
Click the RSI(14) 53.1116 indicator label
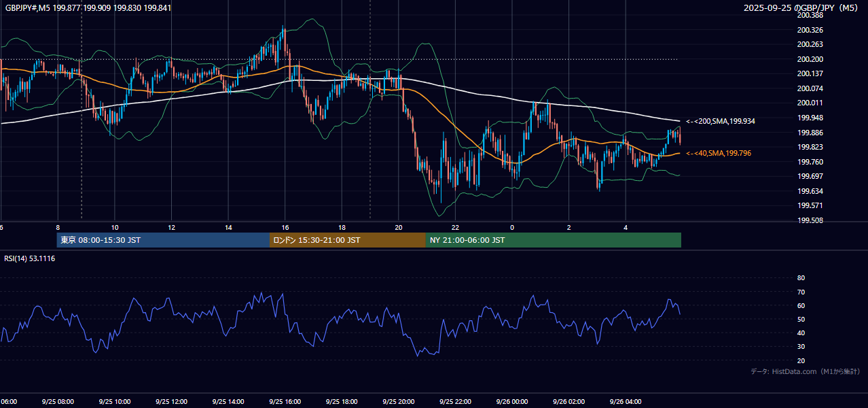pos(30,258)
